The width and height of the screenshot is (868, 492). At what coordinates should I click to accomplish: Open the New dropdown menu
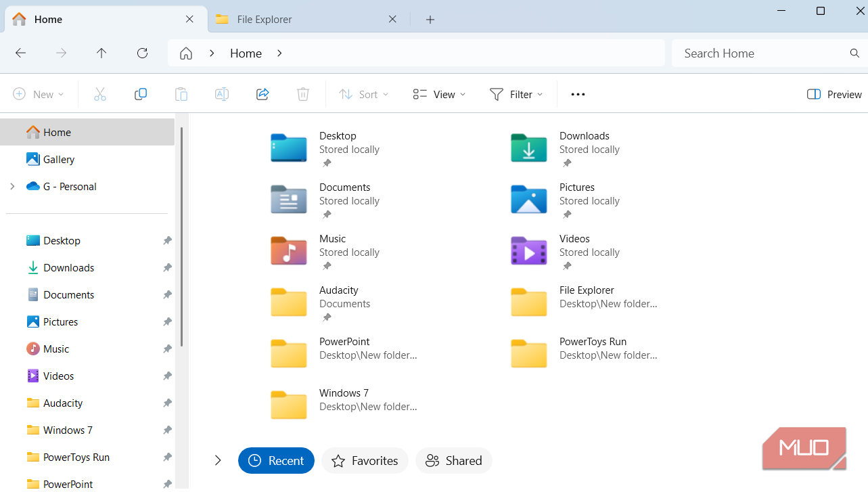39,94
